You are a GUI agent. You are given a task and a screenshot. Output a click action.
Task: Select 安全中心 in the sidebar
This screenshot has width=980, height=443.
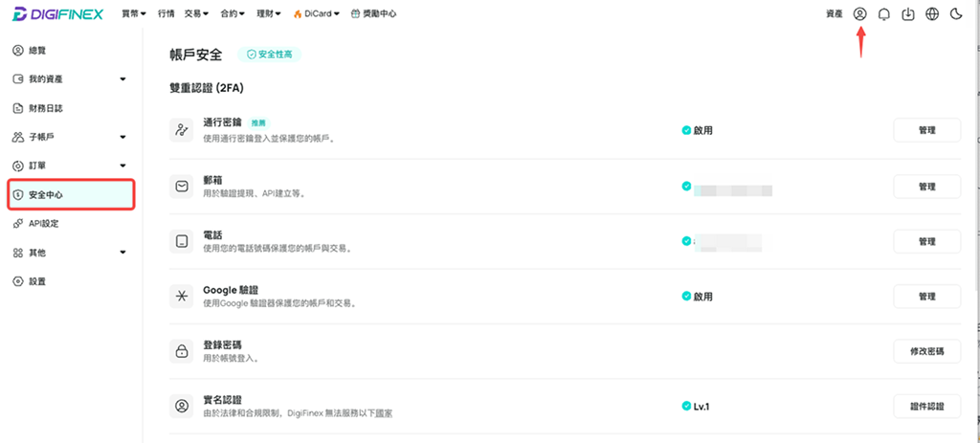pos(71,194)
